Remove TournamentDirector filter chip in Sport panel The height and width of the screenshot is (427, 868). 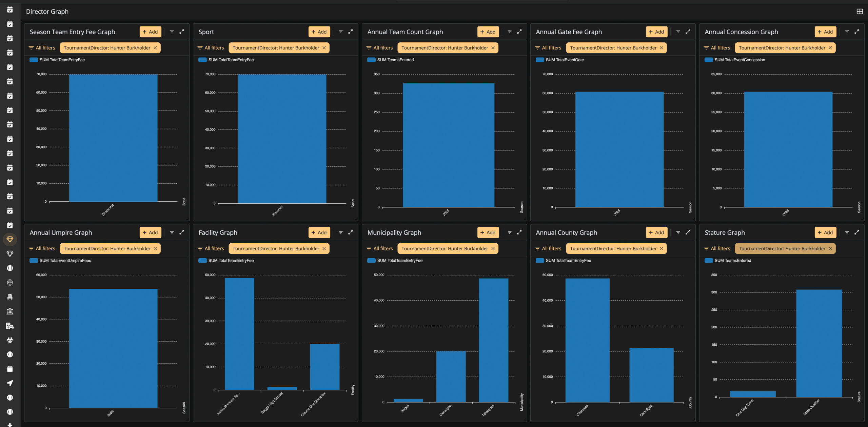[x=324, y=48]
